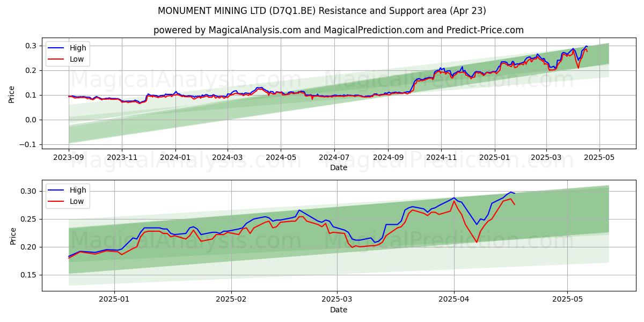Click the 2025-05 tick label on the top chart
The height and width of the screenshot is (322, 644).
click(x=599, y=158)
